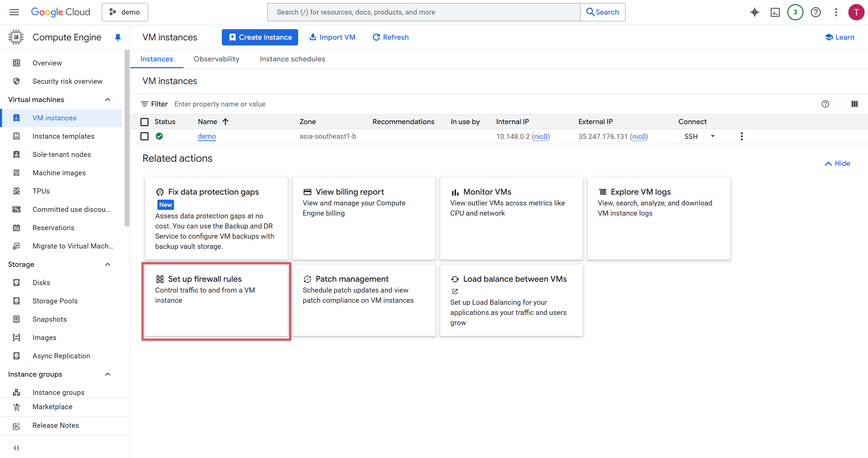Viewport: 868px width, 458px height.
Task: Collapse the sidebar with the bottom arrow icon
Action: [16, 448]
